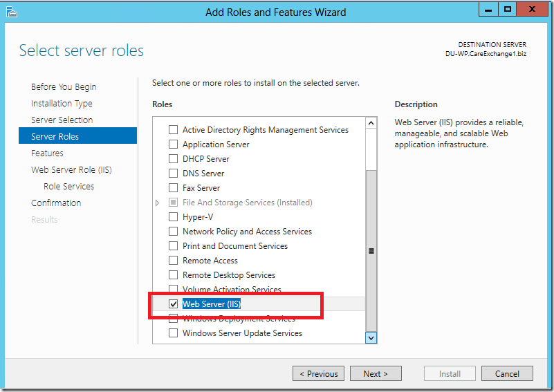Cancel the wizard

tap(507, 373)
